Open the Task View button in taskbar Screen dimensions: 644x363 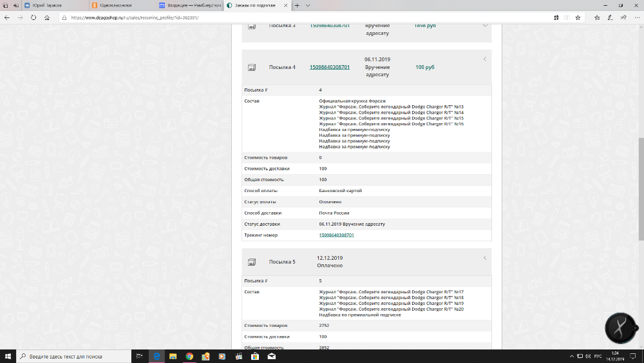139,356
